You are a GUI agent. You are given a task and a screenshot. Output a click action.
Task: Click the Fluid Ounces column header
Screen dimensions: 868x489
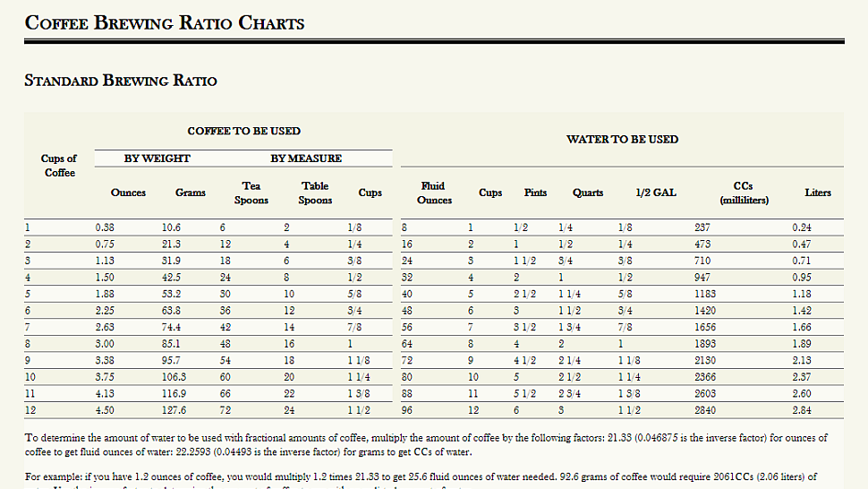(434, 193)
